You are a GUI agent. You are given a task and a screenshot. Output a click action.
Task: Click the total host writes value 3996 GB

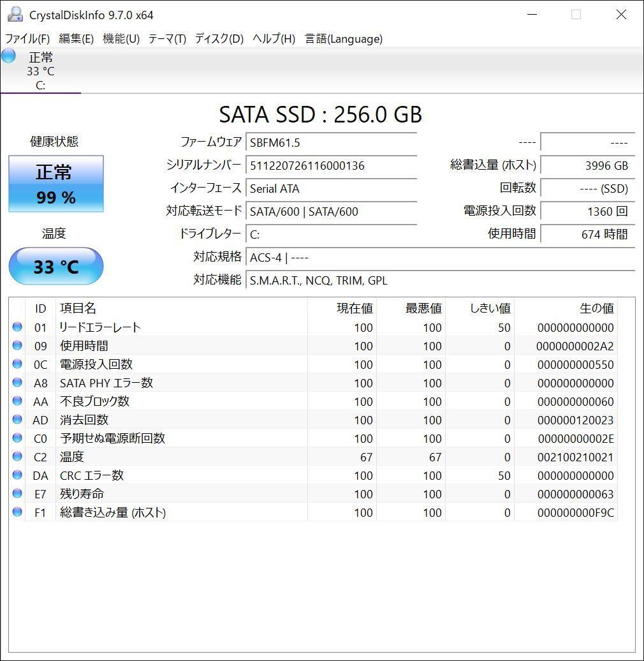click(587, 165)
